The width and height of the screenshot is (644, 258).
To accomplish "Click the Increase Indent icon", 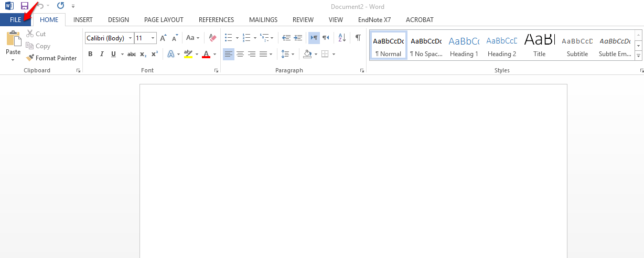I will [x=298, y=38].
